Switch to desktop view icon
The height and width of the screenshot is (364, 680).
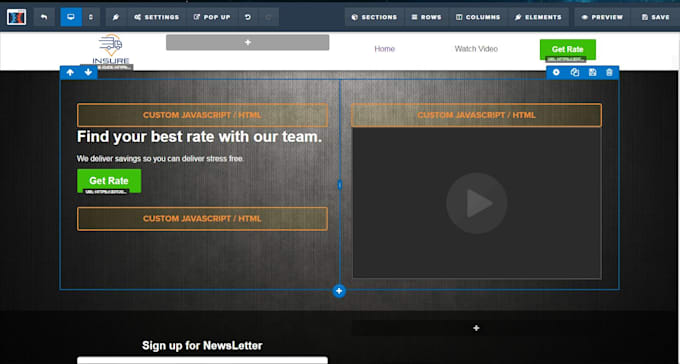coord(71,17)
